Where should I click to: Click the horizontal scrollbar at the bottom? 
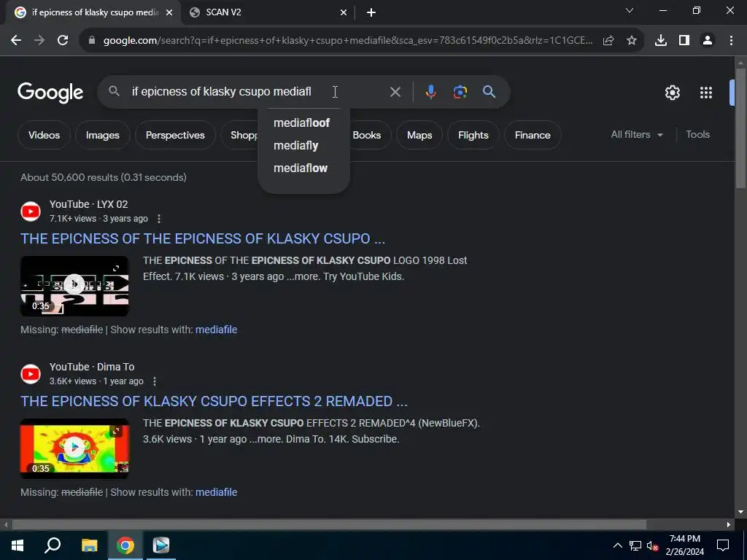[329, 525]
